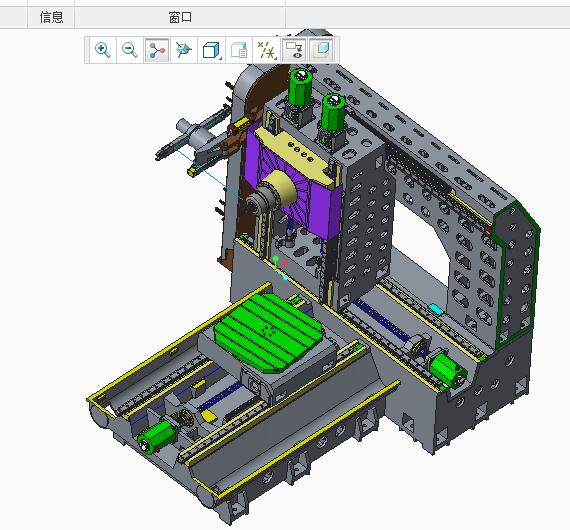Open the display style cube dropdown
This screenshot has height=530, width=570.
[x=211, y=50]
